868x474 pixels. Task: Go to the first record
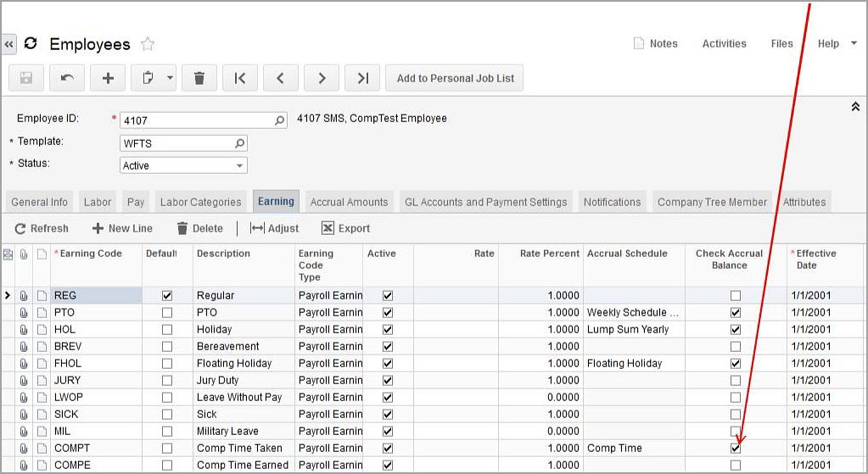point(240,78)
